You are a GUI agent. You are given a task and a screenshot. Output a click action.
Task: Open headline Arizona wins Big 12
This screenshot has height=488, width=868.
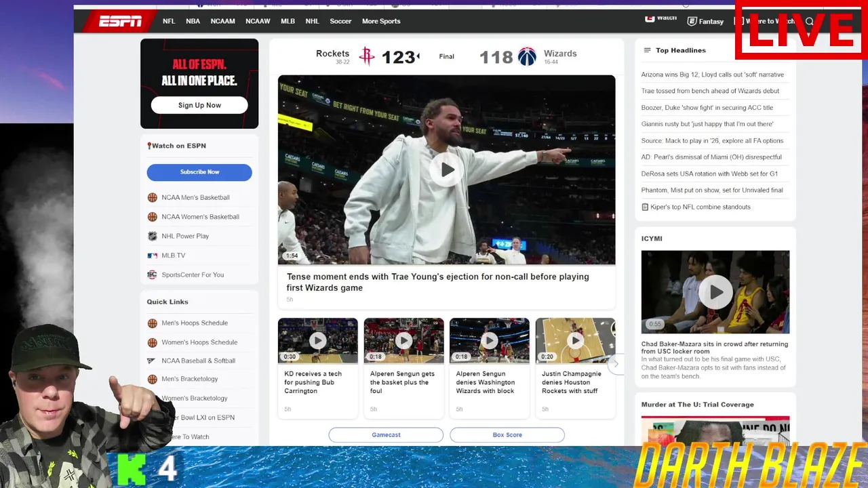(713, 75)
